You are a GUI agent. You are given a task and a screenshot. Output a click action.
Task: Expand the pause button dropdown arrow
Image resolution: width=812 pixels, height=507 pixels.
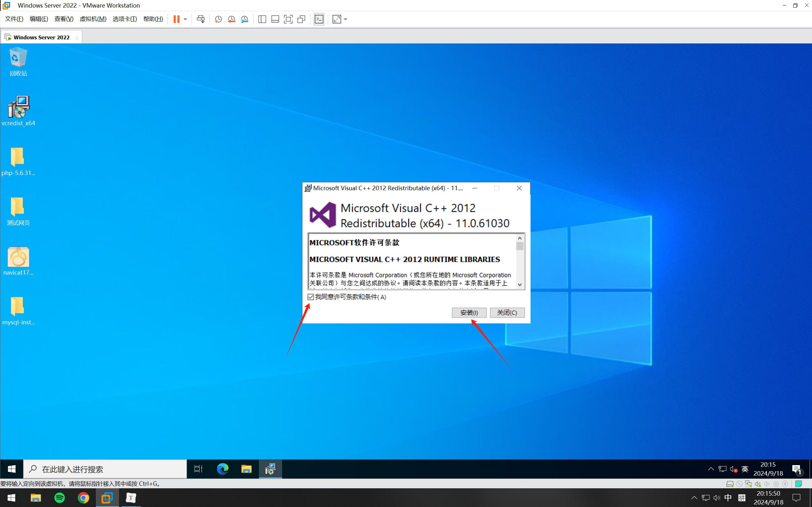pyautogui.click(x=185, y=19)
